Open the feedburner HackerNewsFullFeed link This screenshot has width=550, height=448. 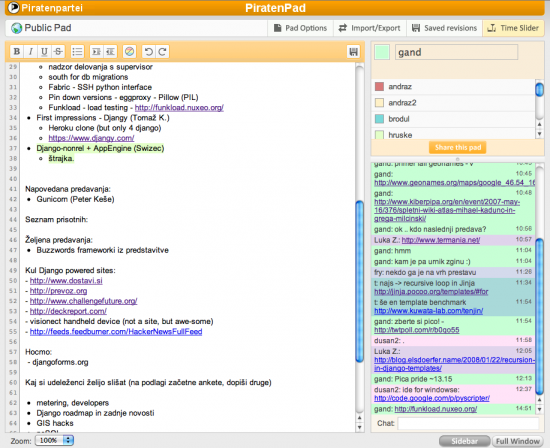coord(116,332)
